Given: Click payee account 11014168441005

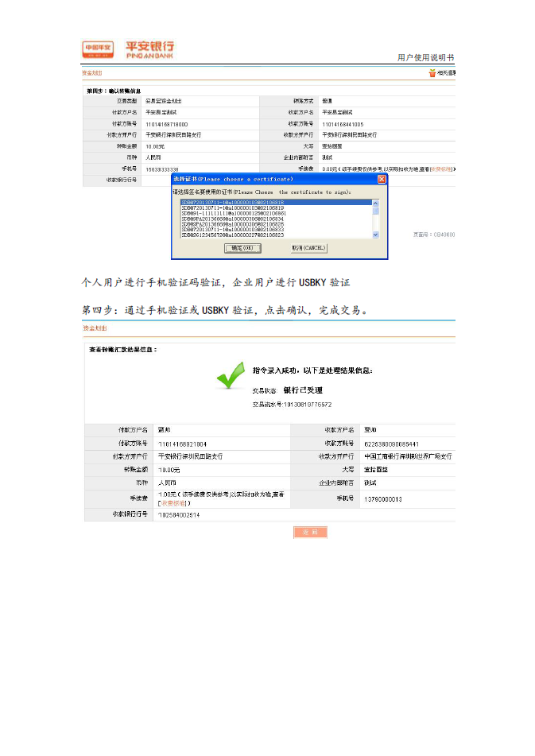Looking at the screenshot, I should pyautogui.click(x=343, y=124).
